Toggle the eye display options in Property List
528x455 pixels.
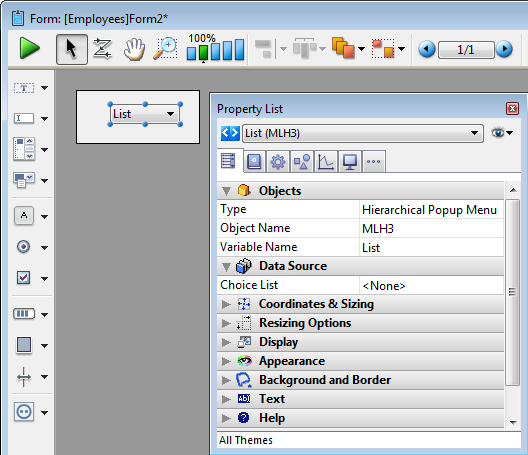pyautogui.click(x=502, y=133)
